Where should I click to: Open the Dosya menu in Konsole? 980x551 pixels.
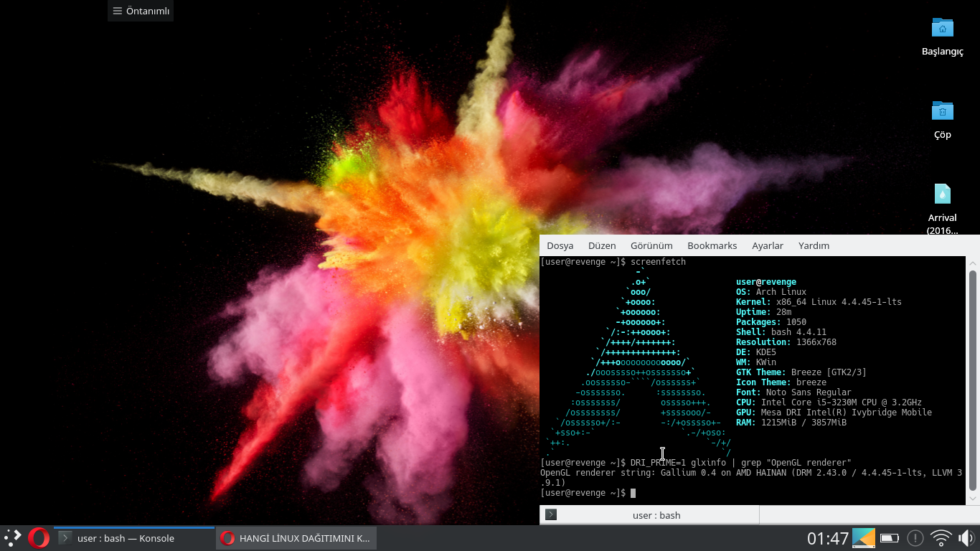(560, 245)
